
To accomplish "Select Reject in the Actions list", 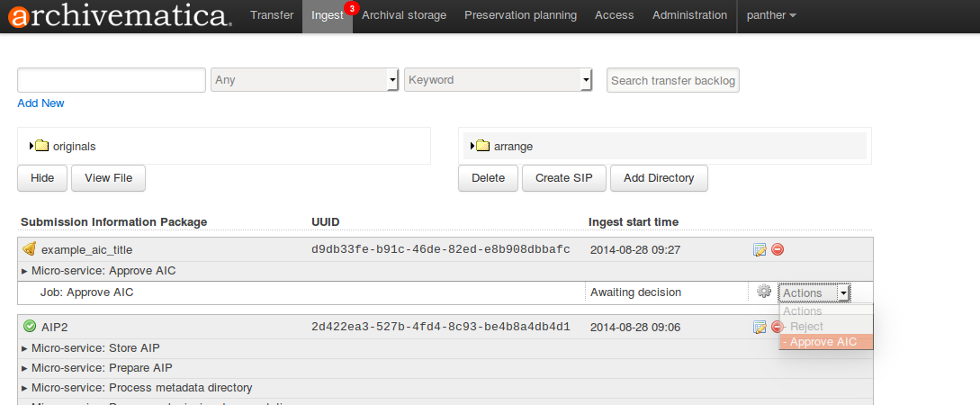I will [806, 327].
